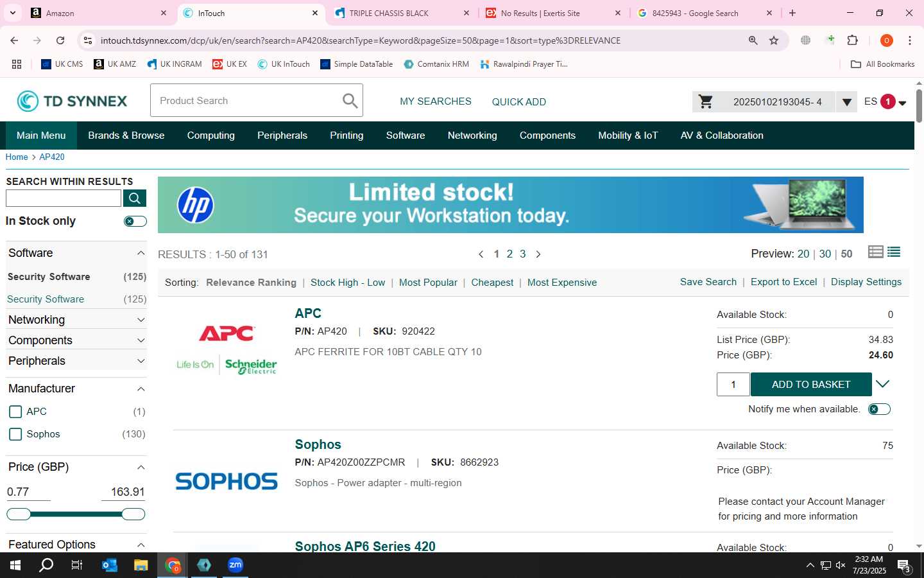Click Save Search link
Image resolution: width=924 pixels, height=578 pixels.
pos(708,282)
